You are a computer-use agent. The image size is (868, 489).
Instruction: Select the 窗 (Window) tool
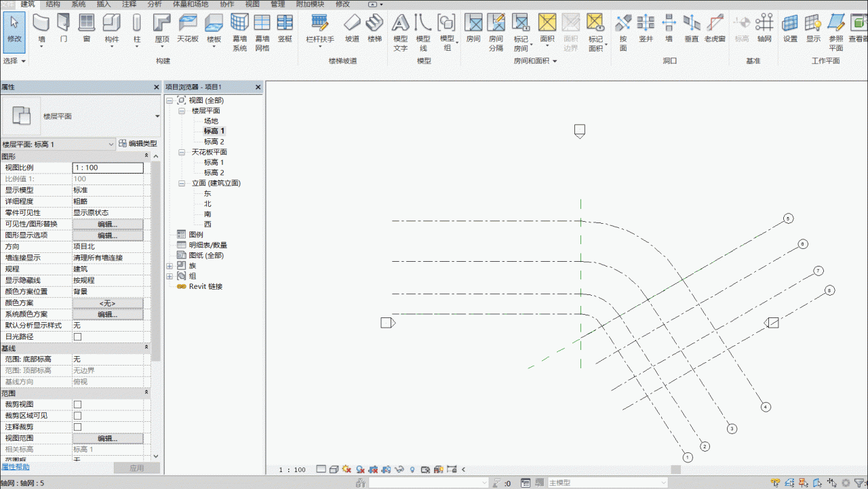click(x=86, y=30)
